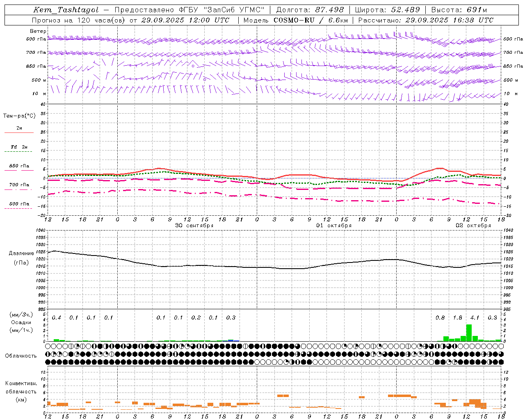Click the Осадки precipitation label
525x420 pixels.
pyautogui.click(x=21, y=322)
